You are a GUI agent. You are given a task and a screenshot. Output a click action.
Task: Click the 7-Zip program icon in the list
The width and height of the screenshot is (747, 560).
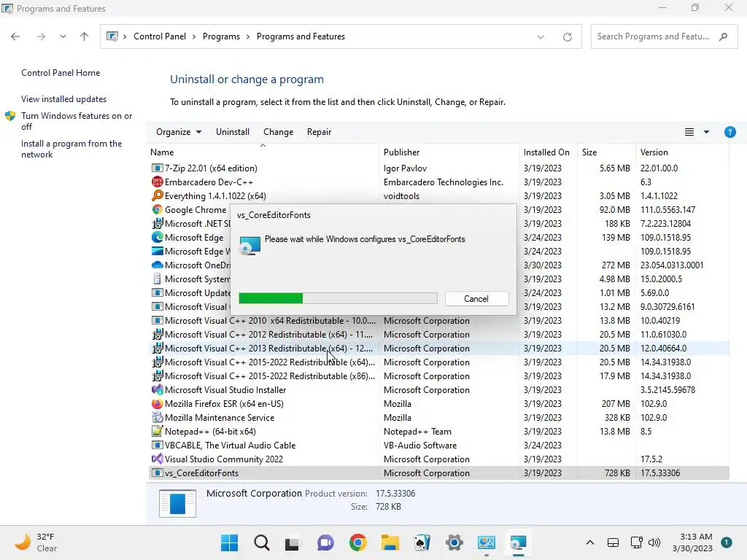[x=158, y=168]
